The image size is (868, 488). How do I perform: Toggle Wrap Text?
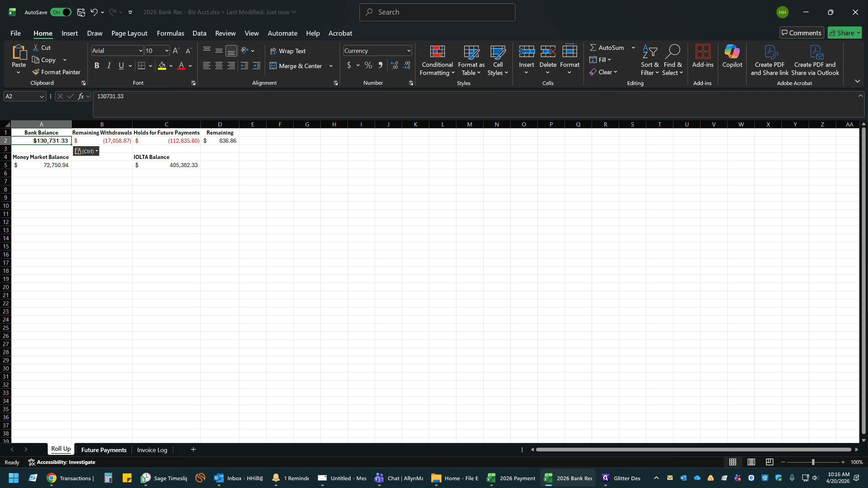coord(288,51)
